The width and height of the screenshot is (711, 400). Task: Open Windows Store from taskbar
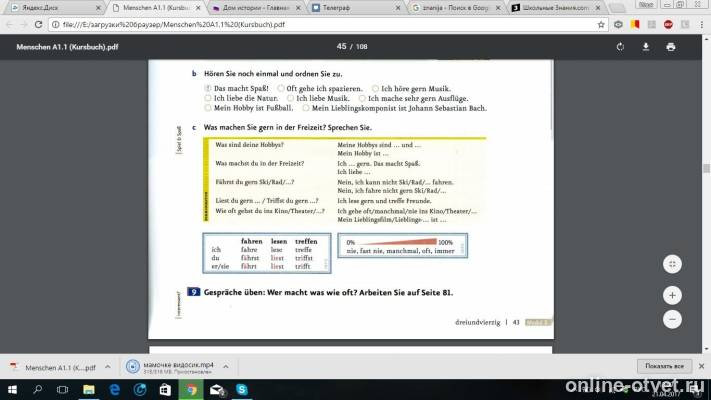165,390
